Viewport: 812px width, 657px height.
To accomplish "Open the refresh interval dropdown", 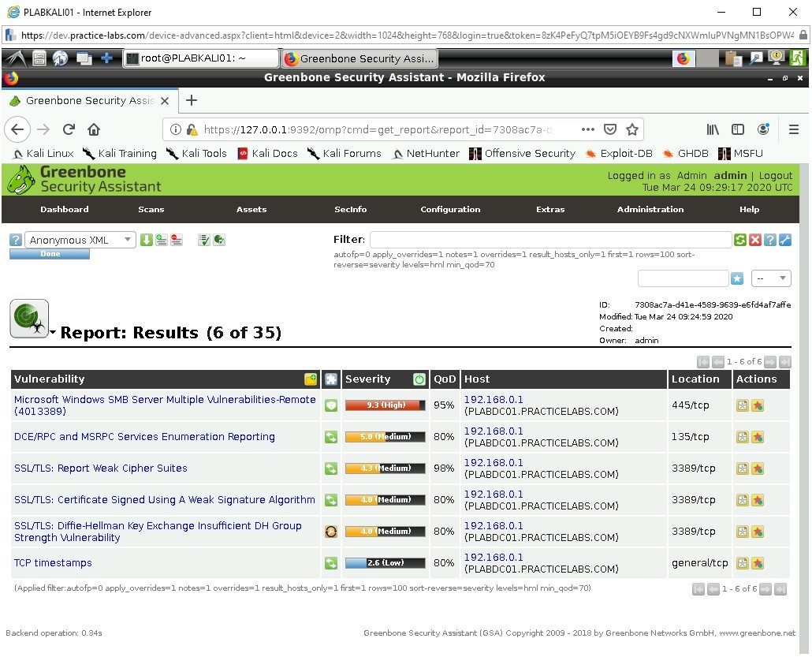I will coord(771,278).
